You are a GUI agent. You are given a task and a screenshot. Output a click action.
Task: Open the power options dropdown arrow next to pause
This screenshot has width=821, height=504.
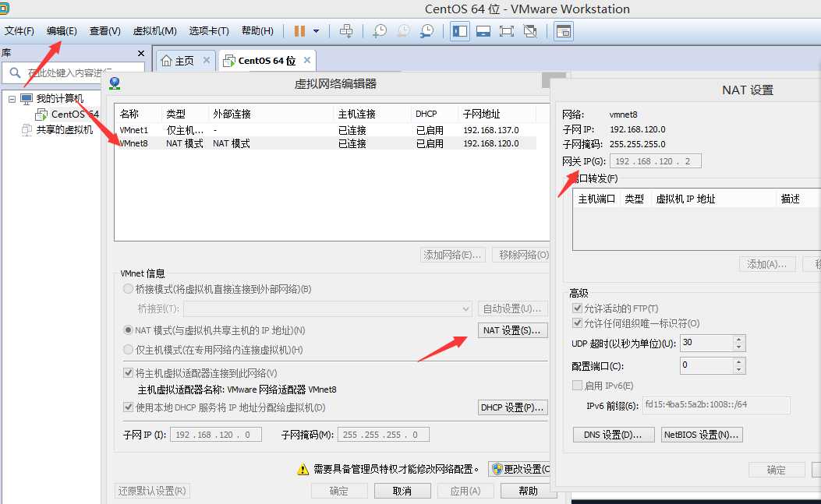point(317,31)
